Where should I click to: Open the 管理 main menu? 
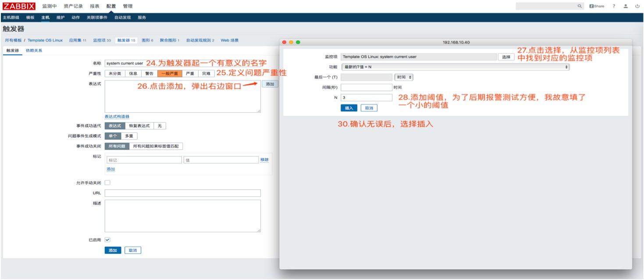tap(128, 6)
